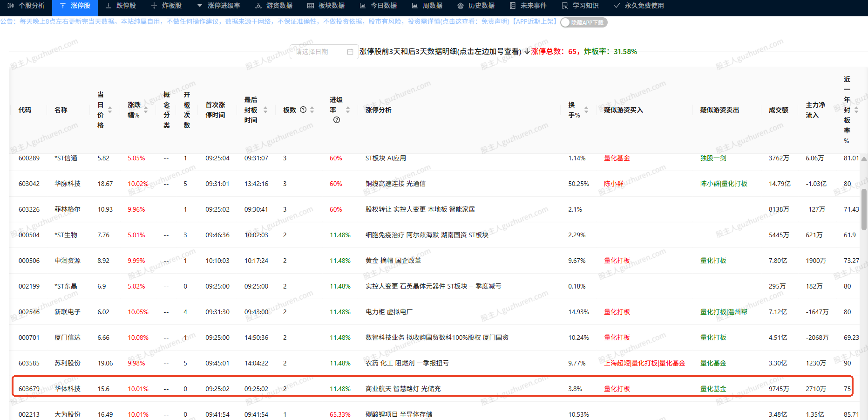This screenshot has width=868, height=420.
Task: Click the 跌停股 down-arrow icon
Action: pos(108,6)
